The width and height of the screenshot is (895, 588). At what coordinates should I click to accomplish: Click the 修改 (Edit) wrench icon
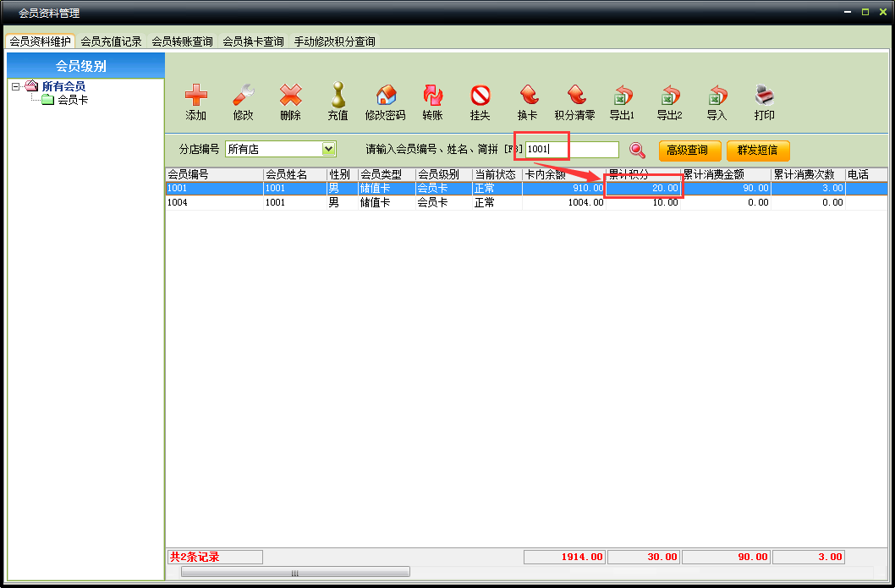(x=243, y=96)
